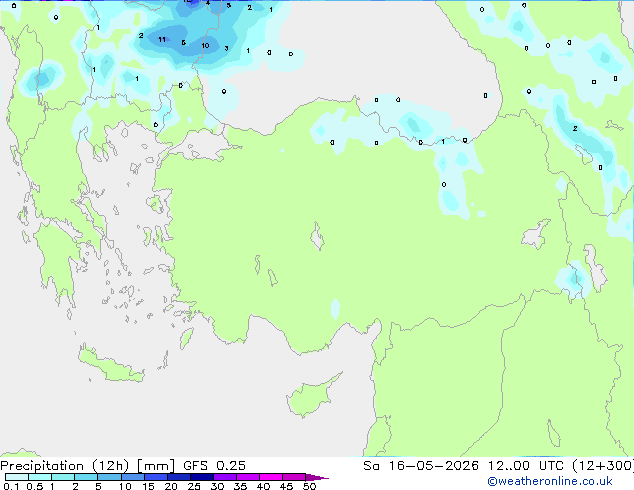Click the "0.1" legend scale label

11,486
